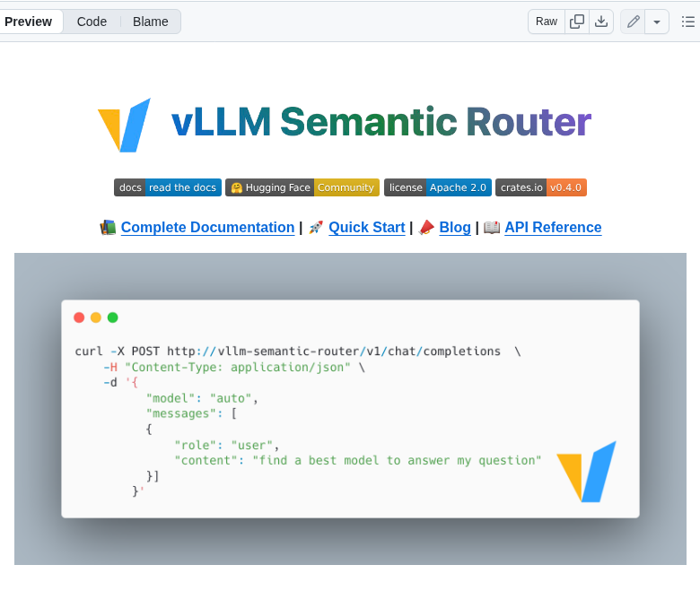Open the Hugging Face Community badge

pyautogui.click(x=302, y=187)
